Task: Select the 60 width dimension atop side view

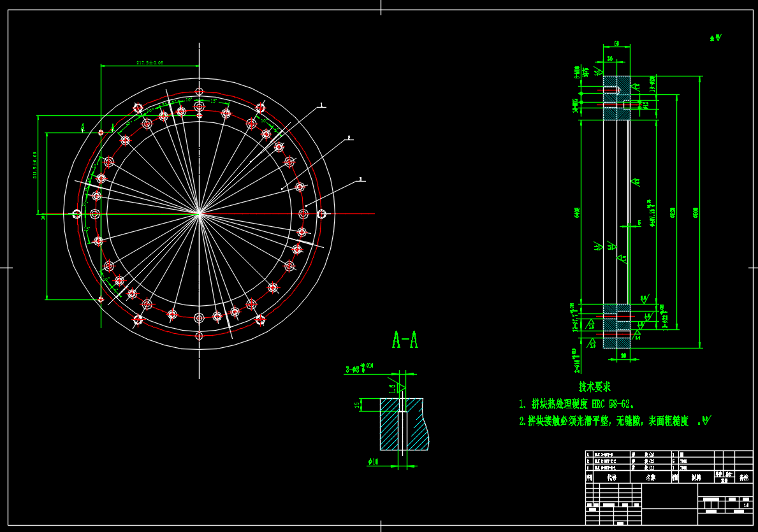Action: (x=616, y=44)
